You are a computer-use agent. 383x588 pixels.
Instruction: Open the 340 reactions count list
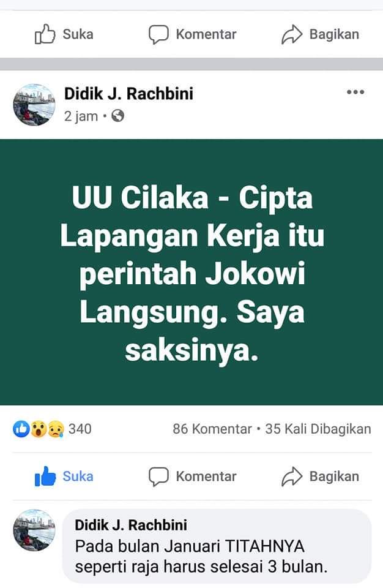tap(80, 429)
